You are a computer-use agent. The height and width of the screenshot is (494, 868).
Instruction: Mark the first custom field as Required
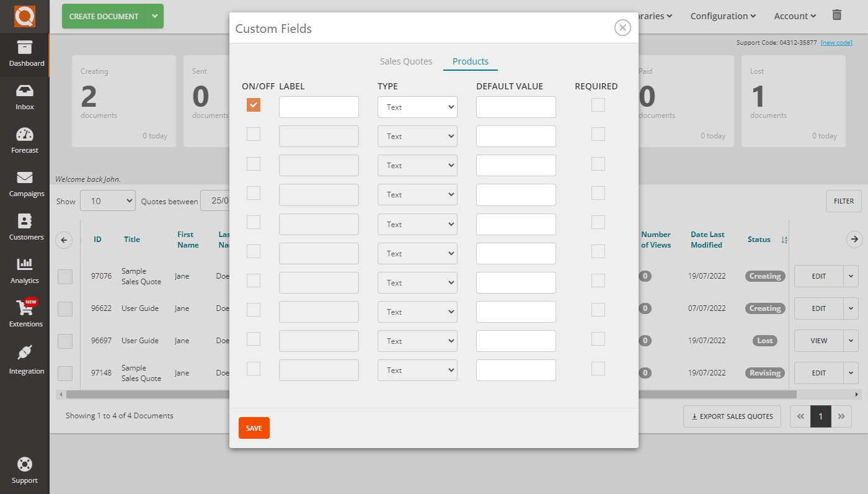pyautogui.click(x=598, y=105)
